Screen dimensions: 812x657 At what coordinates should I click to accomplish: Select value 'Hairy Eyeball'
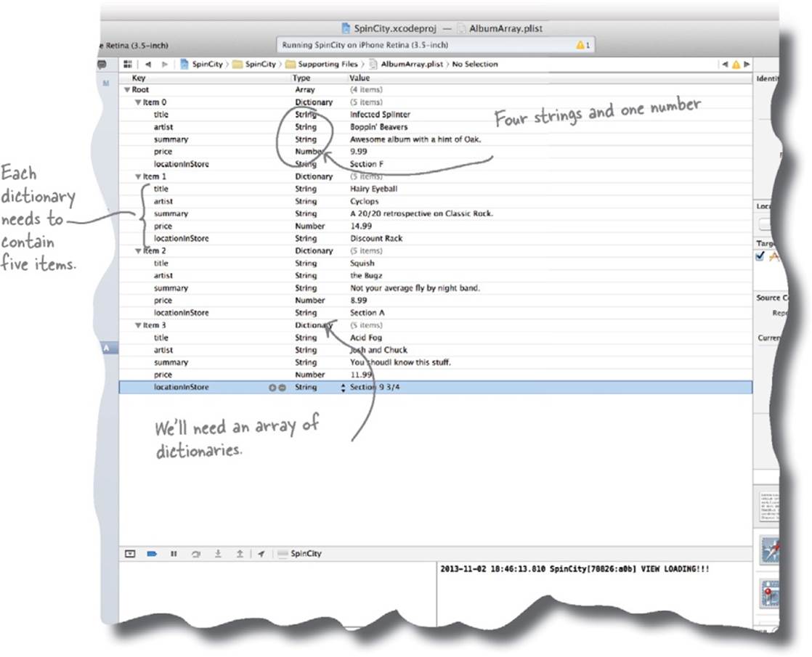point(374,189)
